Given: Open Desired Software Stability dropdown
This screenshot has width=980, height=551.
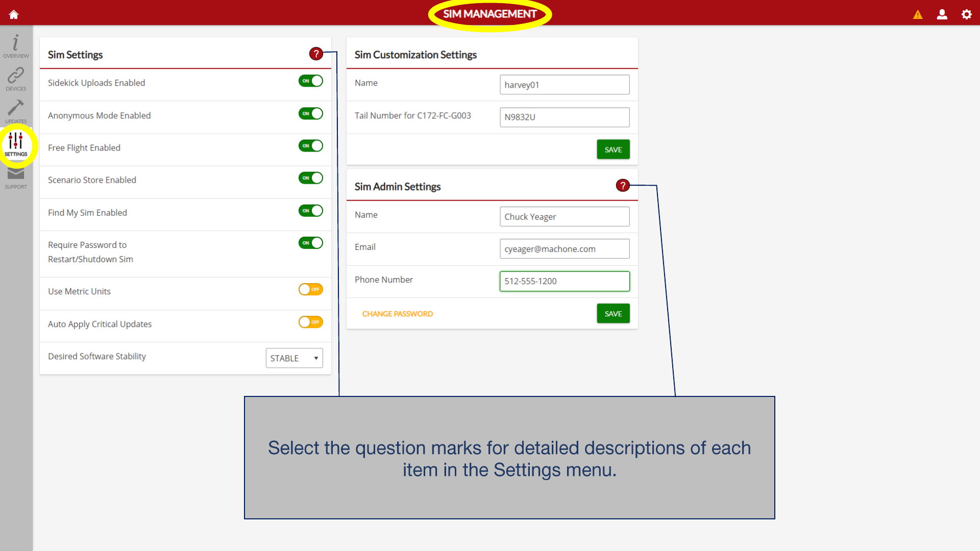Looking at the screenshot, I should pyautogui.click(x=294, y=358).
